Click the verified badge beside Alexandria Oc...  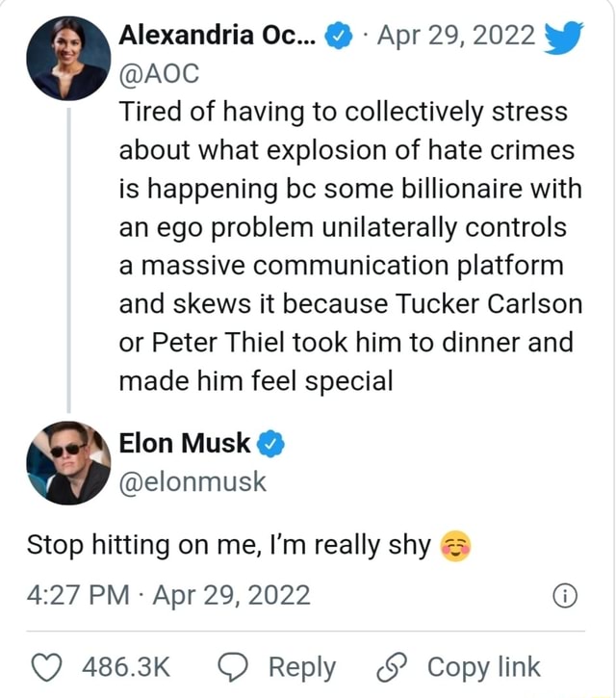338,36
